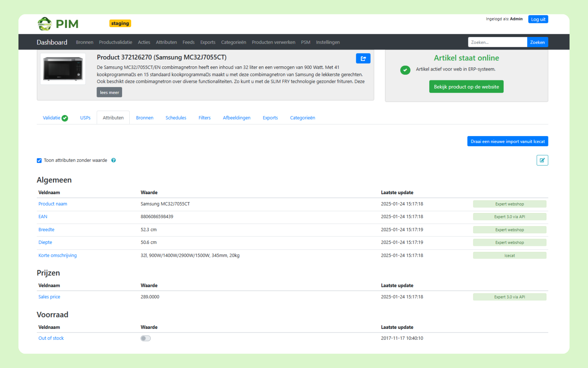Click the green checkmark online status icon

click(x=405, y=70)
